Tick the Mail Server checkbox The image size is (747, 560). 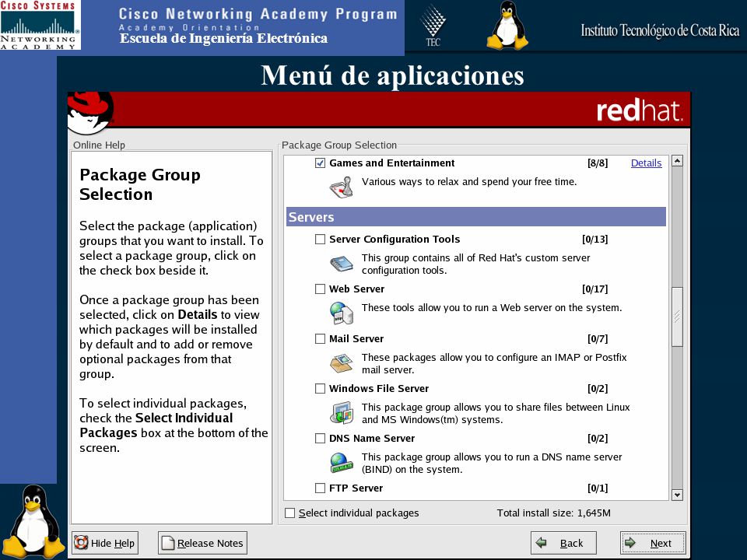[x=320, y=338]
